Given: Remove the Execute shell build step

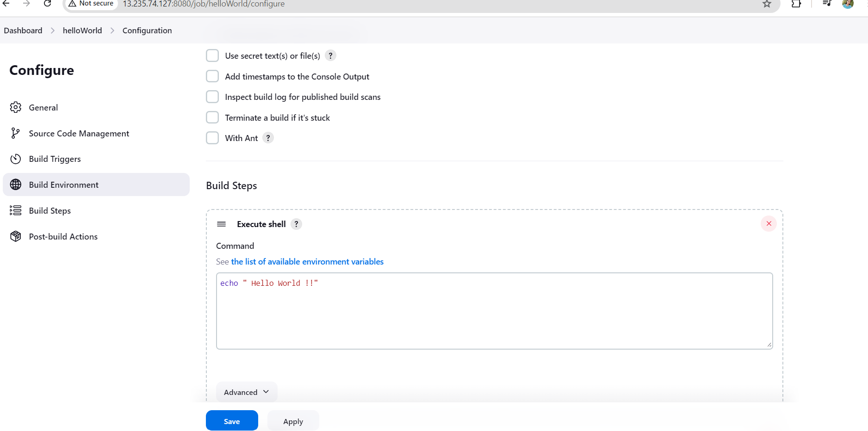Looking at the screenshot, I should click(x=769, y=224).
